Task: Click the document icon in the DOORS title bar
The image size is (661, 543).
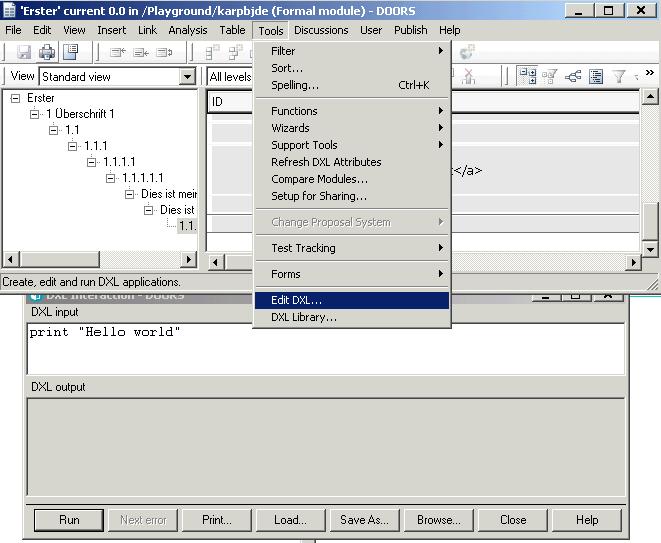Action: (x=9, y=10)
